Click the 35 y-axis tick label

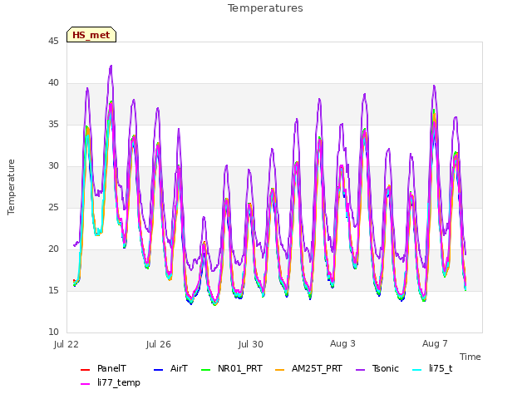click(x=53, y=125)
